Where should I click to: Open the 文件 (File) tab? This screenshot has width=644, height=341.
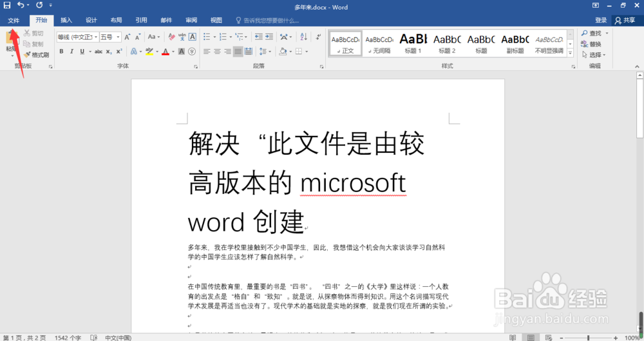click(x=14, y=20)
